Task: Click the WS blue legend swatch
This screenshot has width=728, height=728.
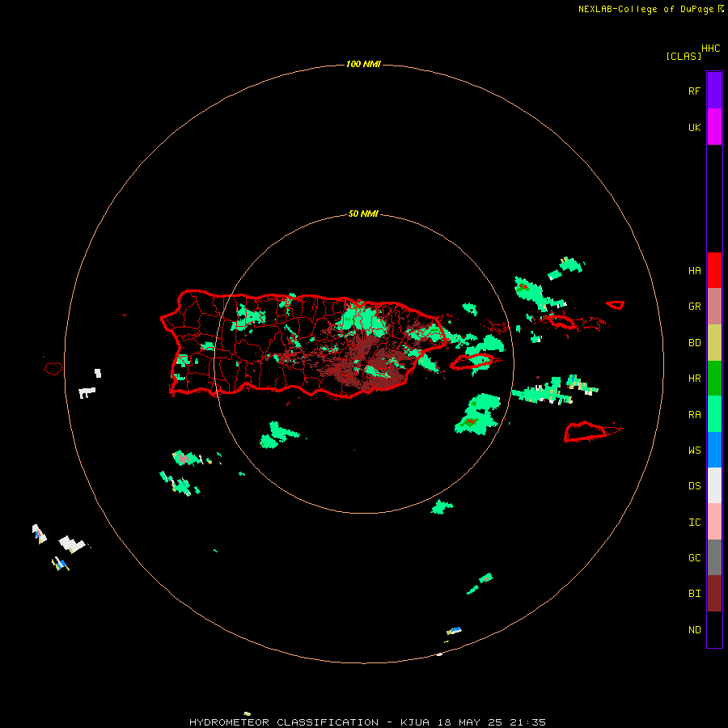Action: click(714, 450)
